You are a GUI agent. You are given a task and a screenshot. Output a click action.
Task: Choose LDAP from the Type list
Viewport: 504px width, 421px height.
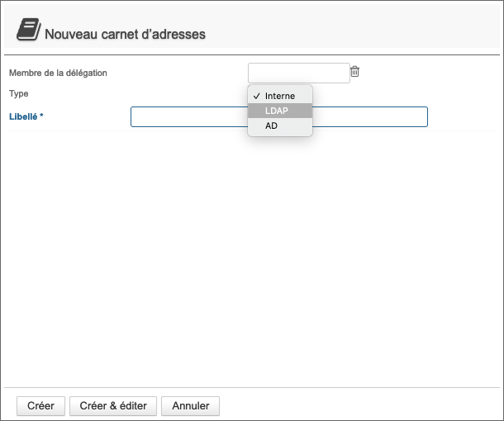277,111
